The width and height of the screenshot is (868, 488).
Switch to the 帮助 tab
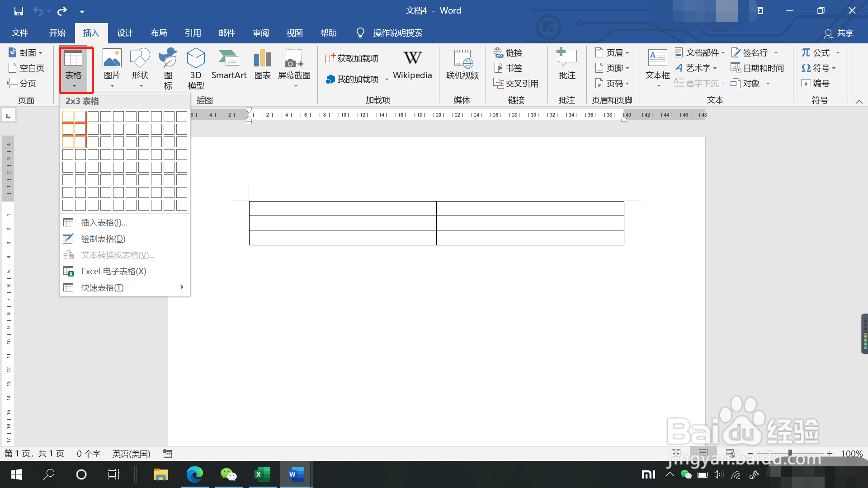click(329, 33)
